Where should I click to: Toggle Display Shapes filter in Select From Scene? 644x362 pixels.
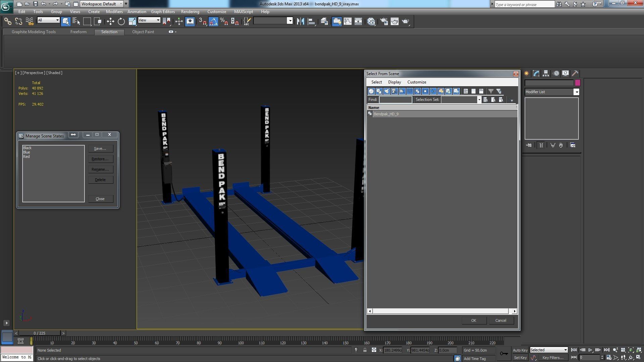[379, 91]
